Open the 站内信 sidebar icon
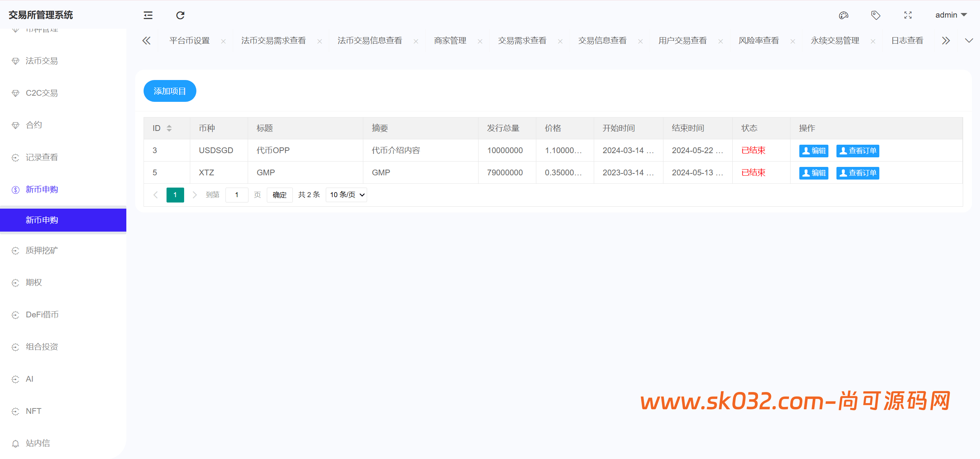This screenshot has width=980, height=459. point(15,443)
